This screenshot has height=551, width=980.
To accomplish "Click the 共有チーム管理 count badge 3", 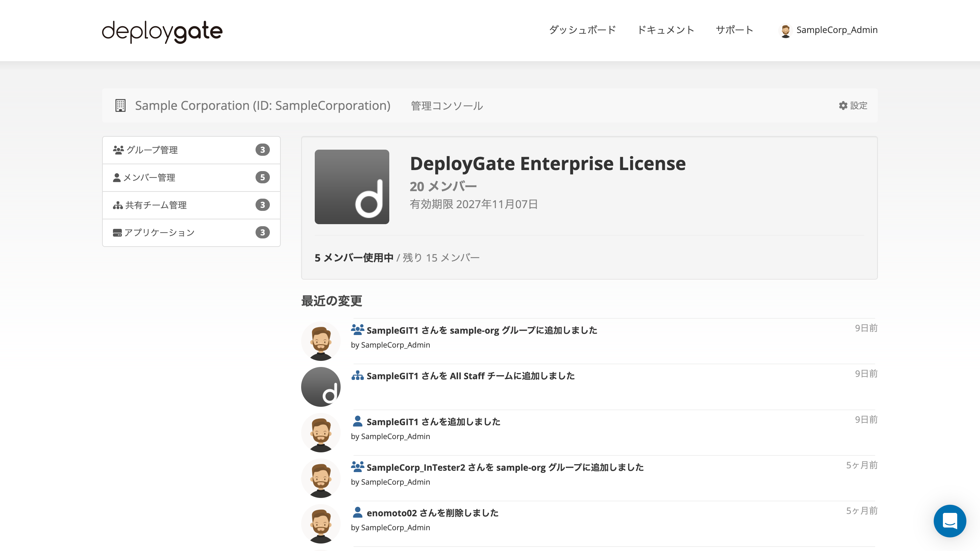I will [x=262, y=205].
